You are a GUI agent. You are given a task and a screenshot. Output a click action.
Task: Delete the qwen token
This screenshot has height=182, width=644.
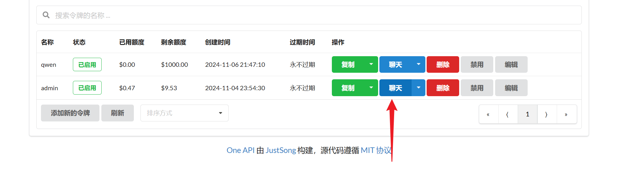click(x=443, y=65)
